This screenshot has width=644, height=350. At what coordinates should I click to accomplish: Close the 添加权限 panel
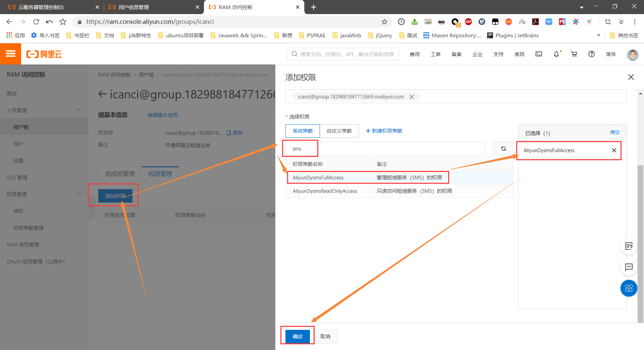tap(631, 77)
